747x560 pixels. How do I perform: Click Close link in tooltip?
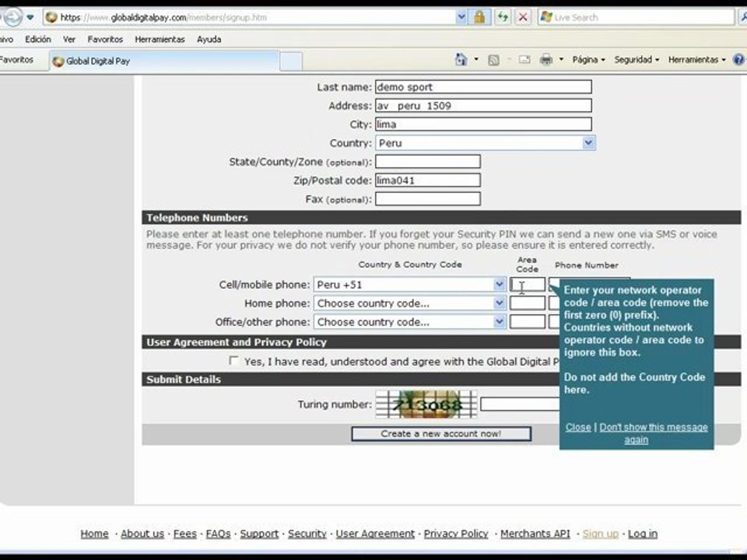coord(578,427)
